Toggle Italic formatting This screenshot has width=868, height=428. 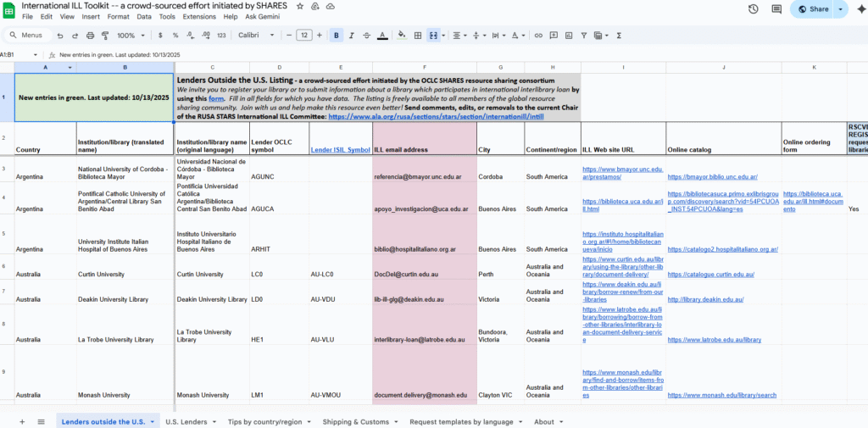pos(352,36)
